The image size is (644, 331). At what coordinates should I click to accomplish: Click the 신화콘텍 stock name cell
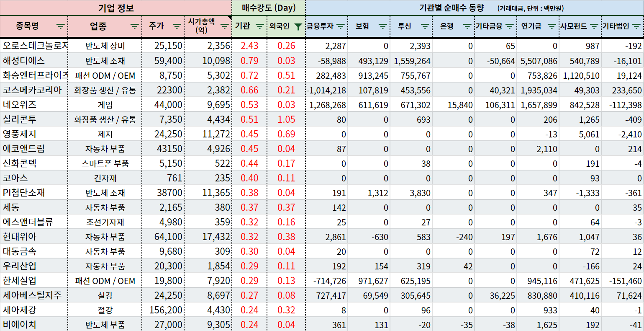point(34,163)
